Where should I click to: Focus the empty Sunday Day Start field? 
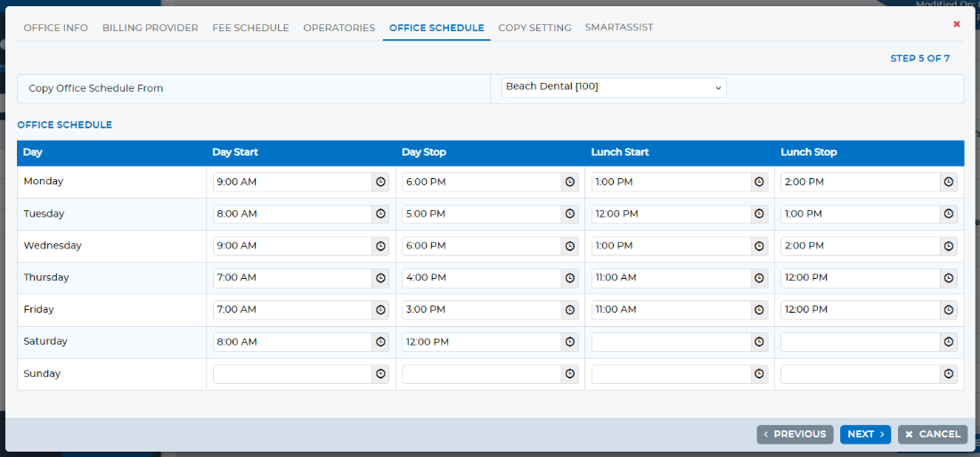tap(292, 374)
